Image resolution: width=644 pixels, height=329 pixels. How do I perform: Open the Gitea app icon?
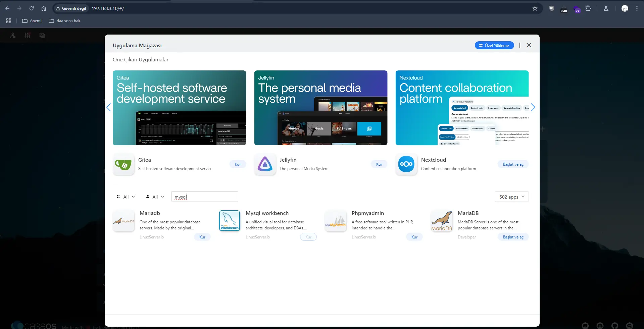(x=123, y=164)
